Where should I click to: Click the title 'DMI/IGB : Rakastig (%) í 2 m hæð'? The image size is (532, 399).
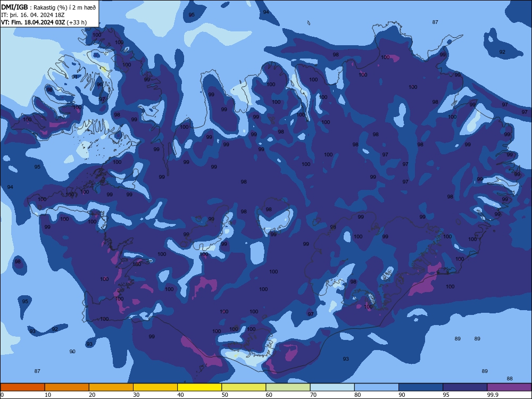click(x=48, y=7)
